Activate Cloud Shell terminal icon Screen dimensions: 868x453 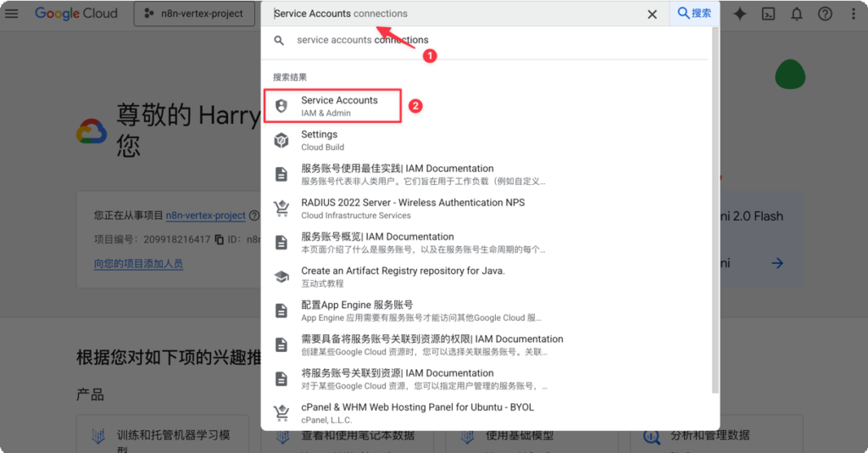tap(768, 14)
